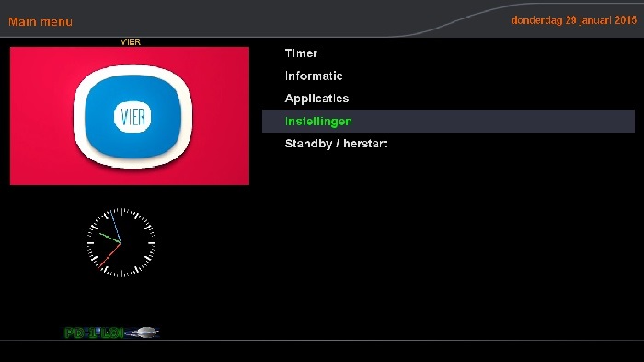644x362 pixels.
Task: Click the 12 o'clock tick mark
Action: (121, 212)
